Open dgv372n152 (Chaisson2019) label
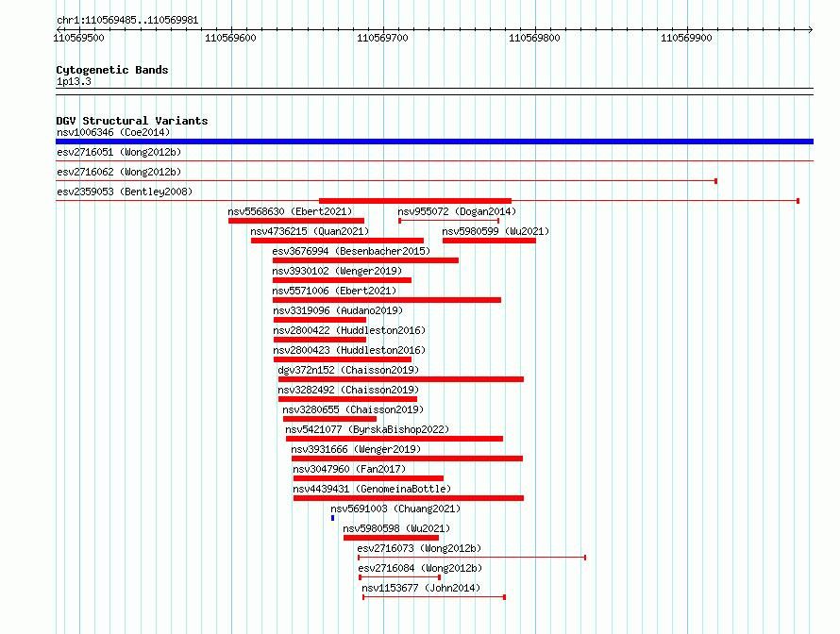 coord(348,370)
